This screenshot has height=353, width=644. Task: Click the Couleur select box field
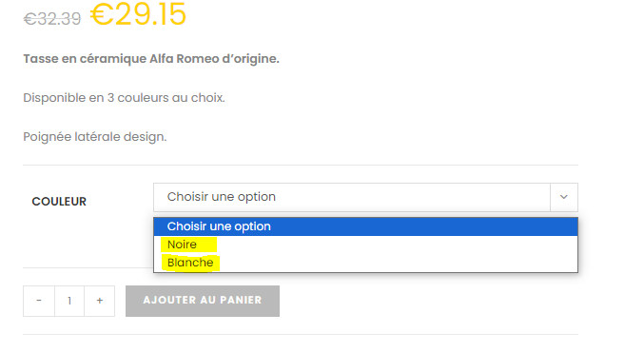[x=365, y=197]
